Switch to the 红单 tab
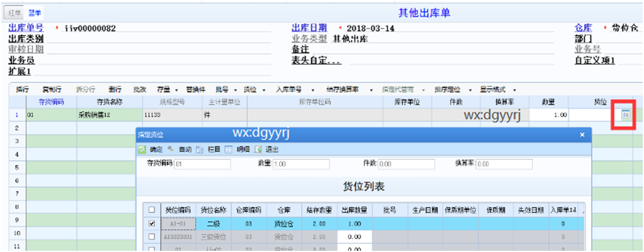Screen dimensions: 644x252 click(x=14, y=13)
